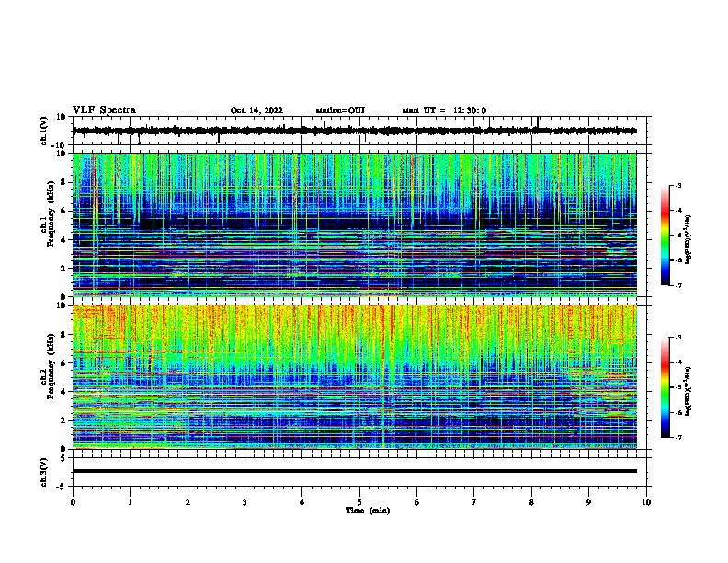Select the date text "Oct. 14, 2022"
Viewport: 728px width, 563px height.
point(256,110)
